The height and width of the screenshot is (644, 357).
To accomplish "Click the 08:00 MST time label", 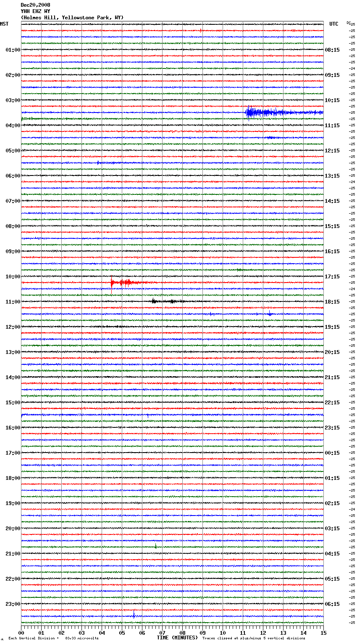I will (13, 226).
